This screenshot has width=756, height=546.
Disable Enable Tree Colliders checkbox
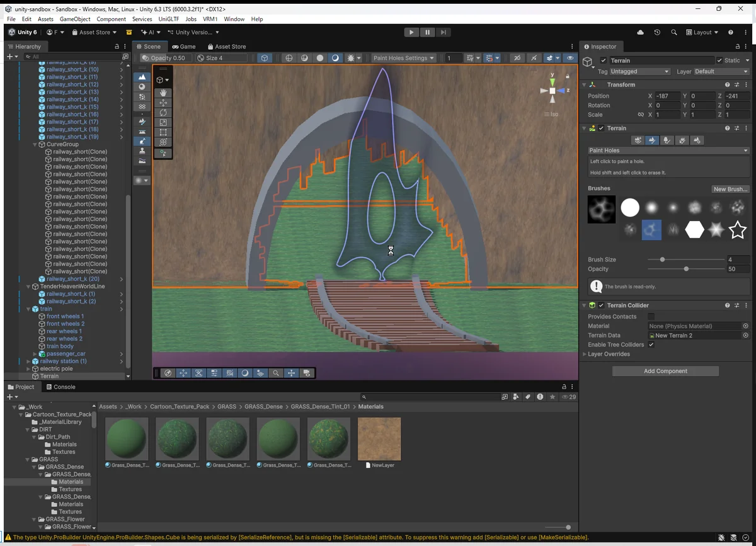(651, 344)
